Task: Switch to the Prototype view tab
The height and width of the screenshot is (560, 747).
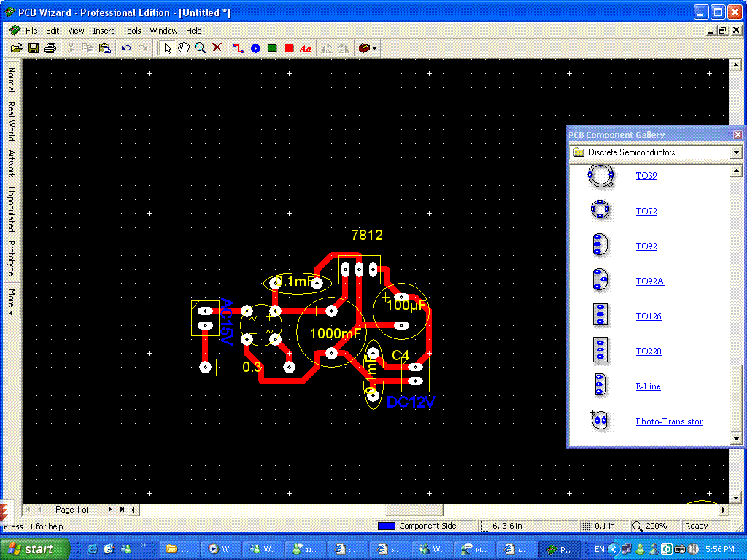Action: pyautogui.click(x=11, y=258)
